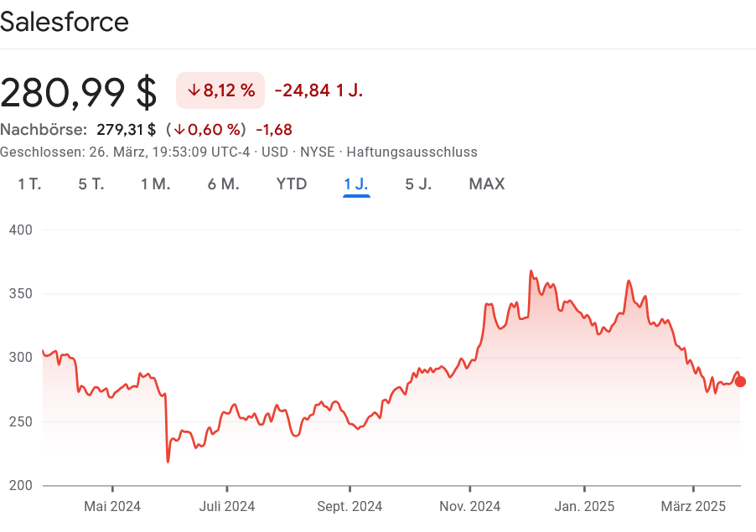Screen dimensions: 756x532
Task: Select the active 1 J. tab
Action: (x=356, y=184)
